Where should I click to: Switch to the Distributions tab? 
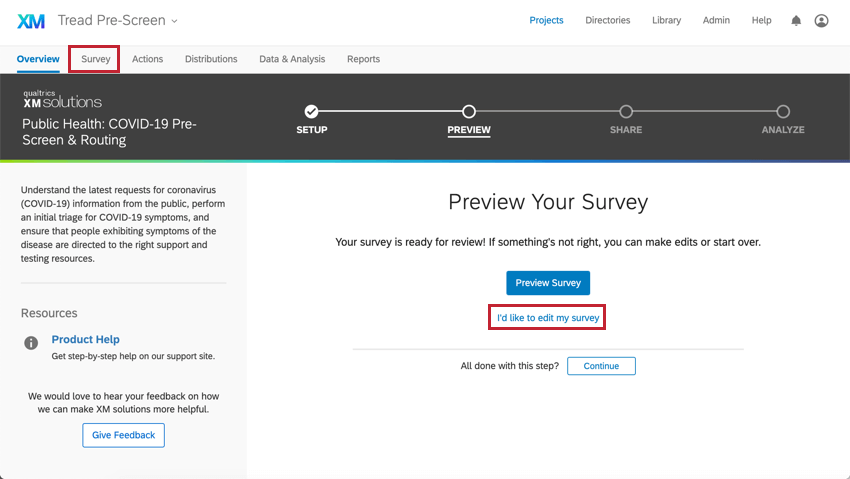tap(211, 59)
